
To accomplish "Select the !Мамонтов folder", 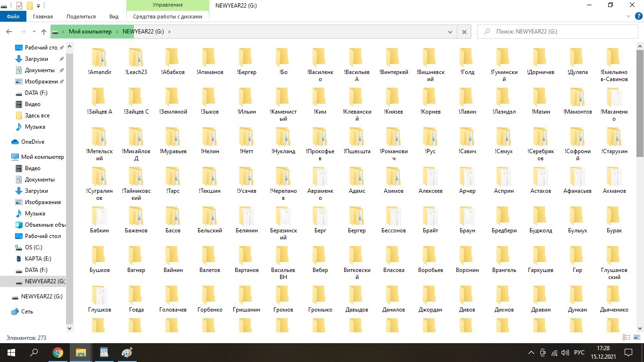I will pyautogui.click(x=578, y=101).
